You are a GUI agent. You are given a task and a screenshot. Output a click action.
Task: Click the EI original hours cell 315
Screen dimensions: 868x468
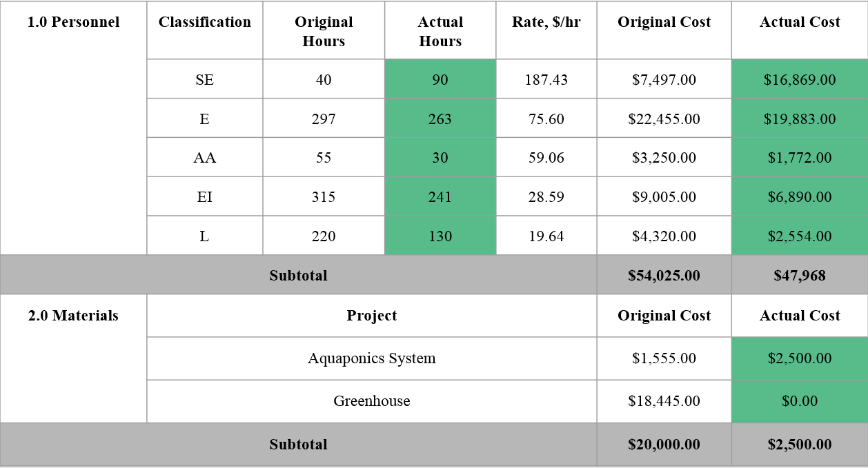point(323,197)
